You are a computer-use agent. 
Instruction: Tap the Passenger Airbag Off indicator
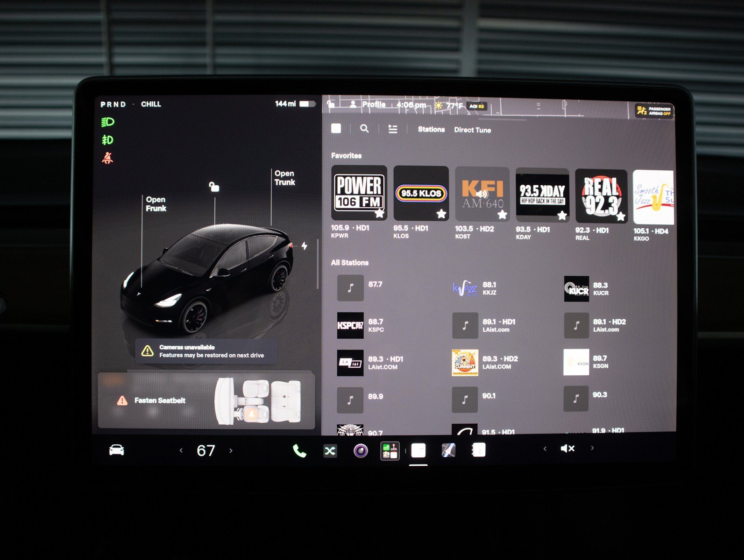point(654,111)
